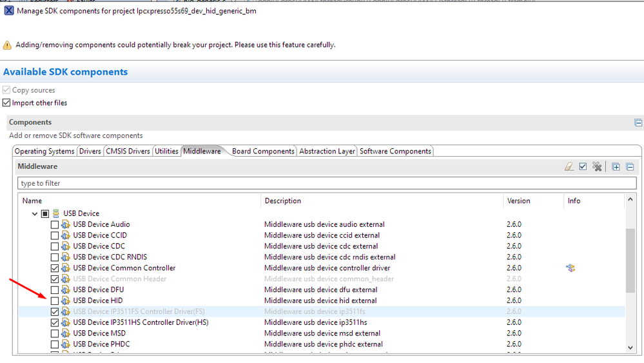
Task: Click the info icon in USB Device Common Controller row
Action: tap(571, 268)
